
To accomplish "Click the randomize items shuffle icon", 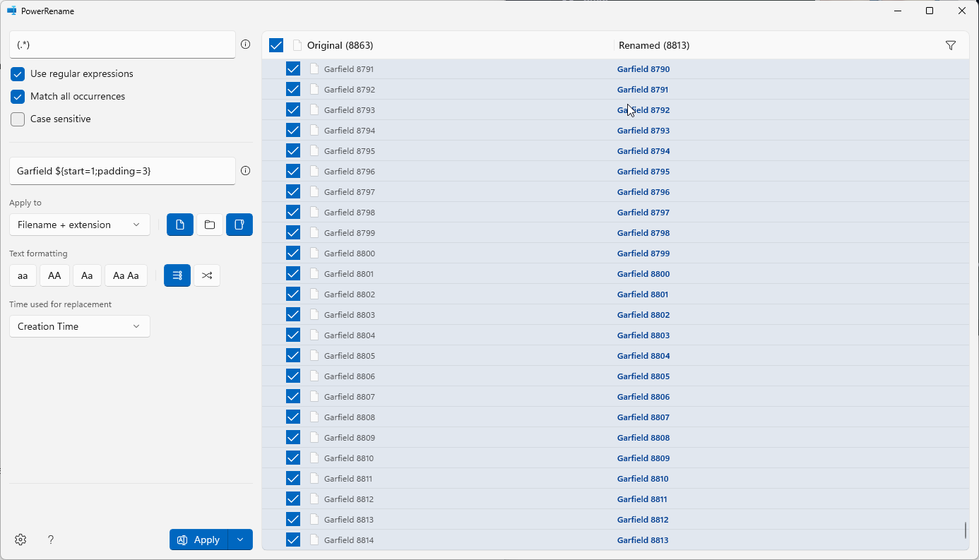I will pos(207,275).
